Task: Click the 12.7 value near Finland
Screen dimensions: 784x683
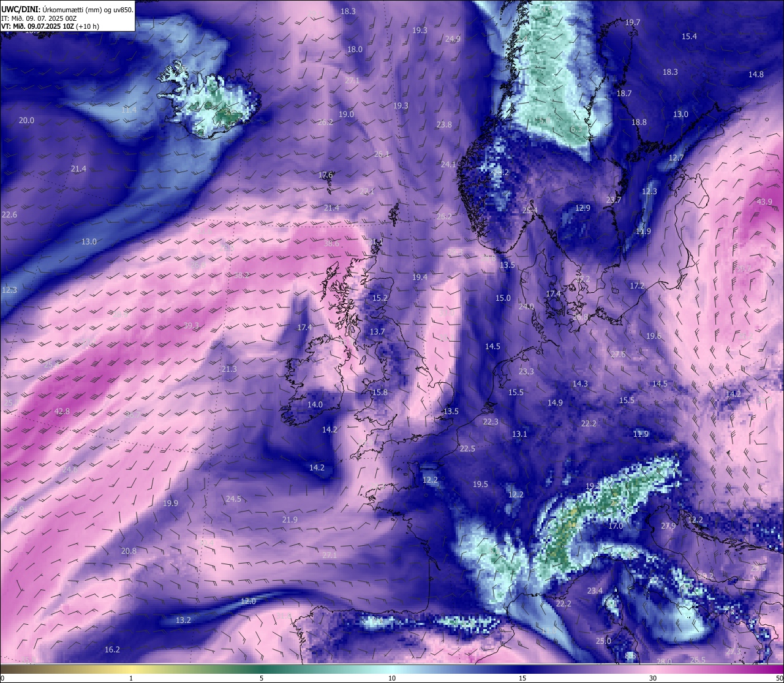Action: coord(676,157)
